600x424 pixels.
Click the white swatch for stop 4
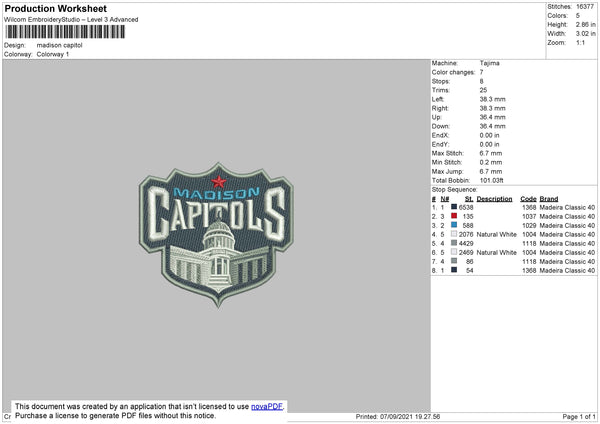point(454,234)
